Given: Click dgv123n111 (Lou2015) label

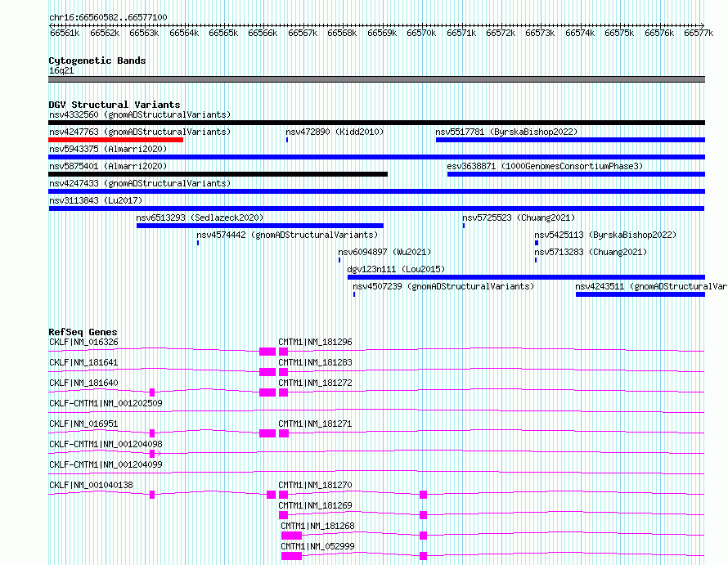Looking at the screenshot, I should [x=396, y=269].
